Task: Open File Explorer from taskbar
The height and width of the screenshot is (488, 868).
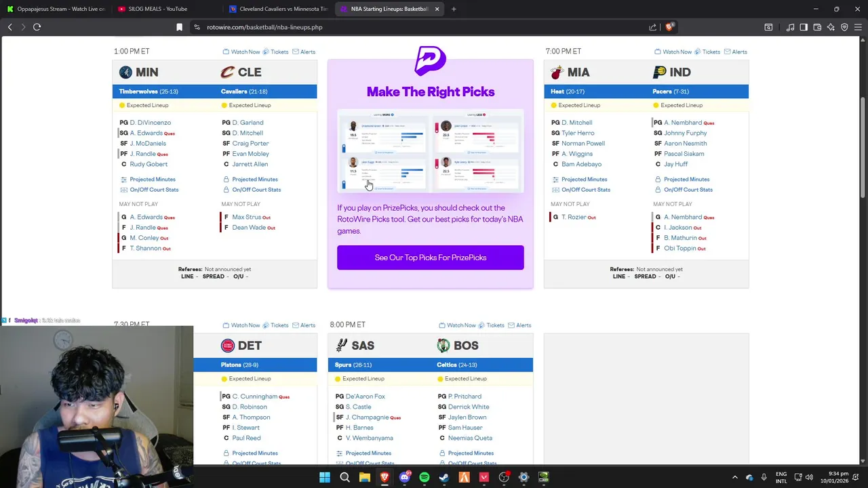Action: coord(365,478)
